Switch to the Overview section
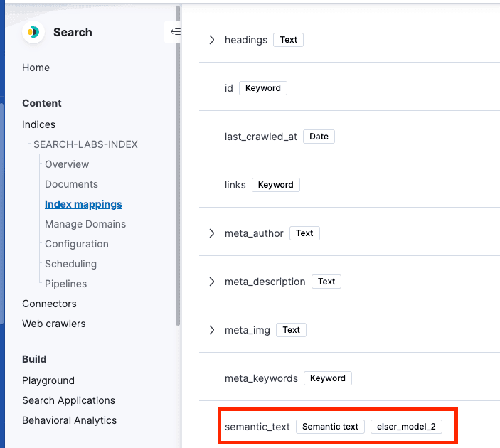 coord(67,164)
